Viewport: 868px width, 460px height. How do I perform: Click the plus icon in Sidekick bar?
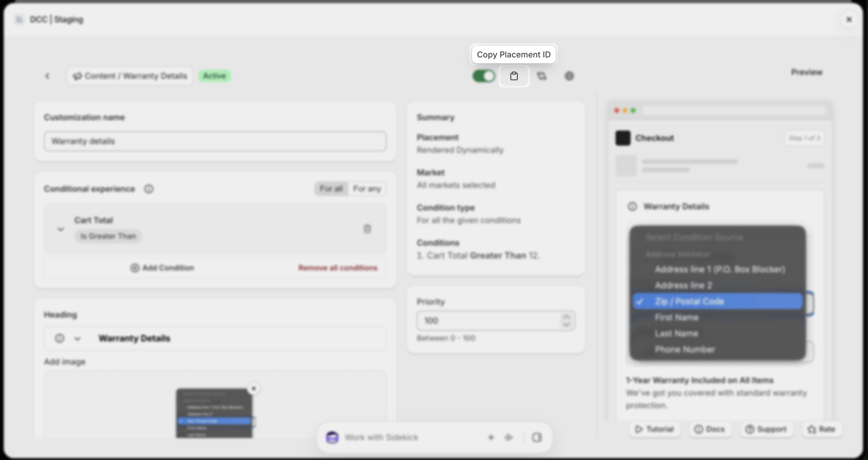pyautogui.click(x=491, y=437)
